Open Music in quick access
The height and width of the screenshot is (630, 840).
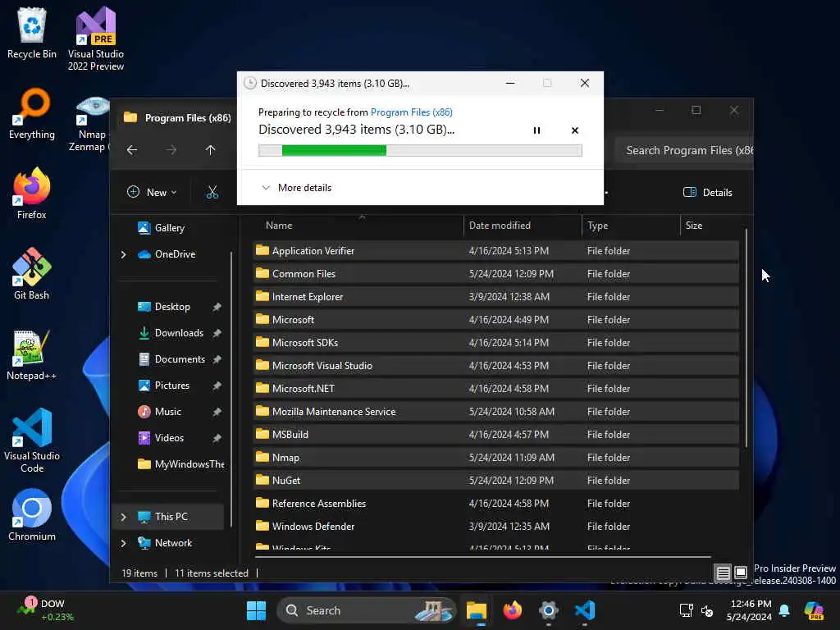click(x=160, y=412)
